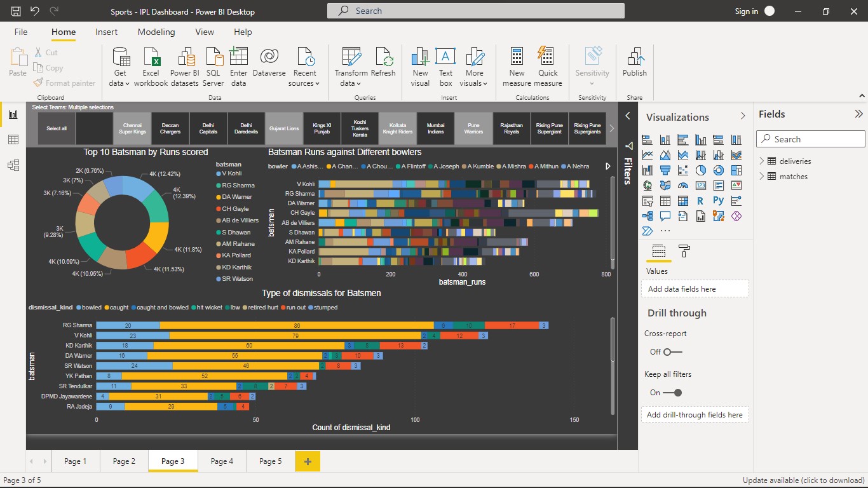Image resolution: width=868 pixels, height=488 pixels.
Task: Select the Q&A speech bubble visual
Action: point(665,216)
